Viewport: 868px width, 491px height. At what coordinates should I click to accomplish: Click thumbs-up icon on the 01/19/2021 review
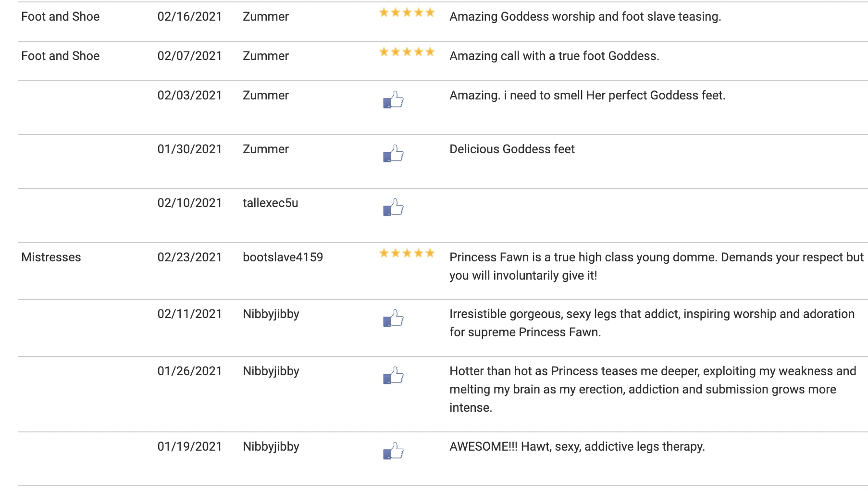click(393, 451)
